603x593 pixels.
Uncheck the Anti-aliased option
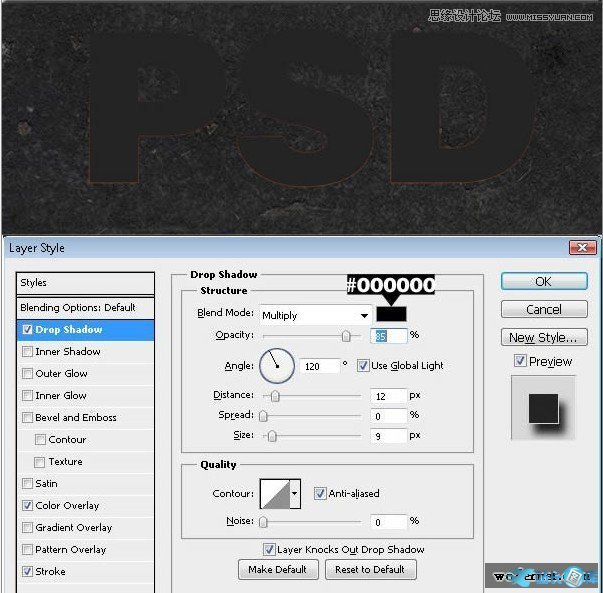pos(320,493)
